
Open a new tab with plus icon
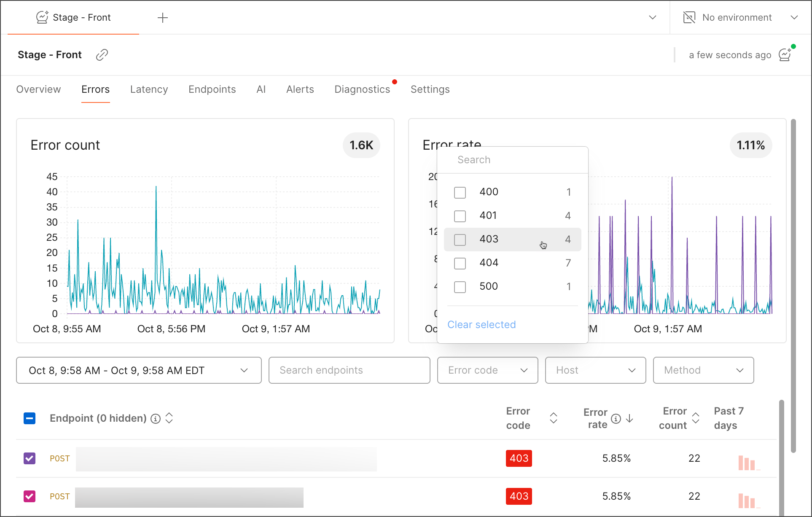click(163, 18)
